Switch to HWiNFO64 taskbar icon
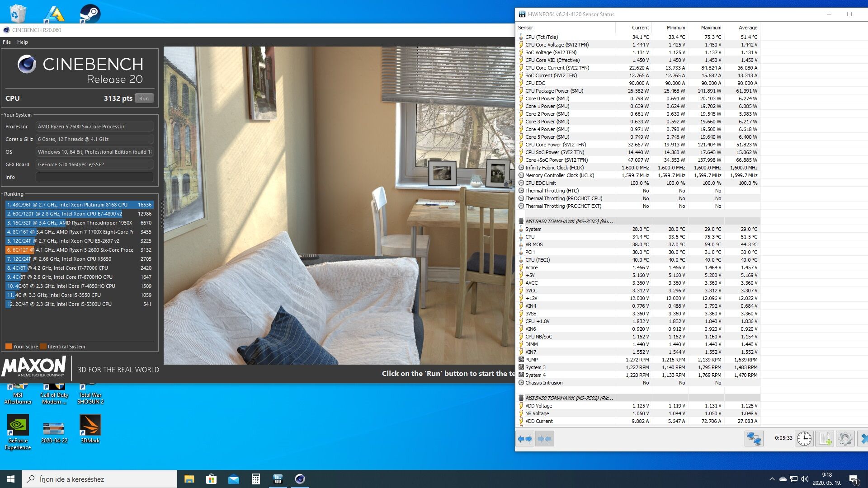The width and height of the screenshot is (868, 488). [x=278, y=479]
